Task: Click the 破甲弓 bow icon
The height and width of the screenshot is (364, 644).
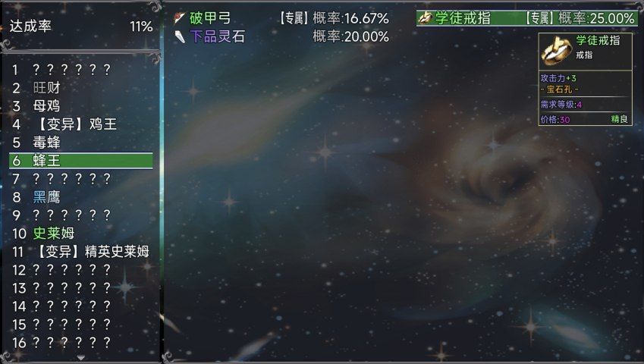Action: (180, 18)
